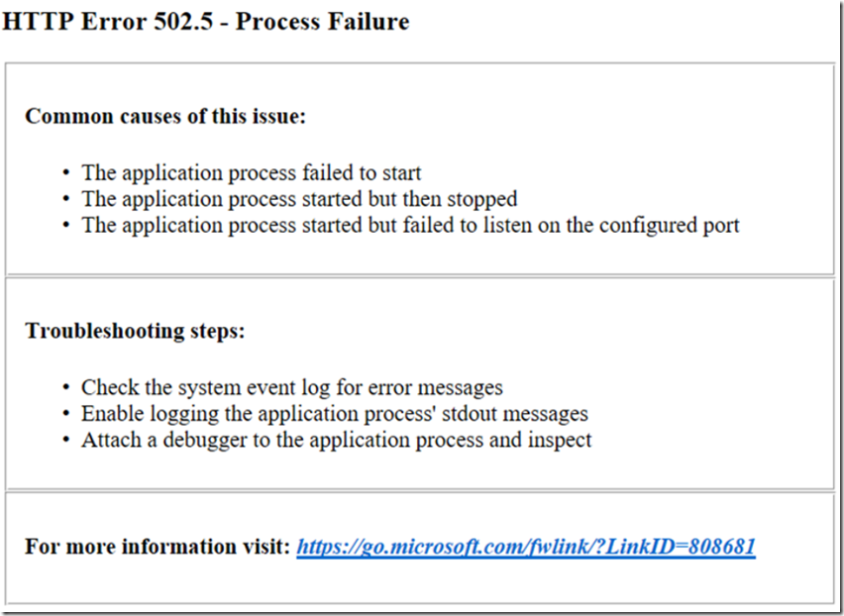844x616 pixels.
Task: Click the 'For more information visit' label
Action: pyautogui.click(x=158, y=546)
